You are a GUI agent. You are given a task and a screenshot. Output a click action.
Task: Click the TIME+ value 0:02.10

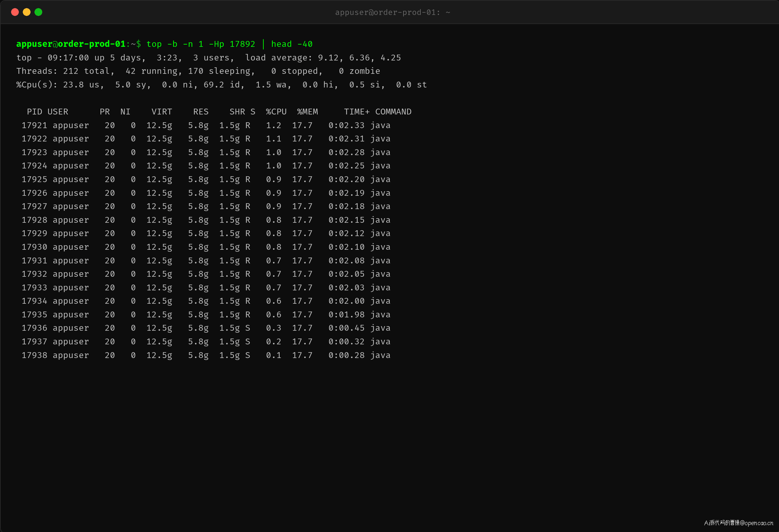(346, 247)
